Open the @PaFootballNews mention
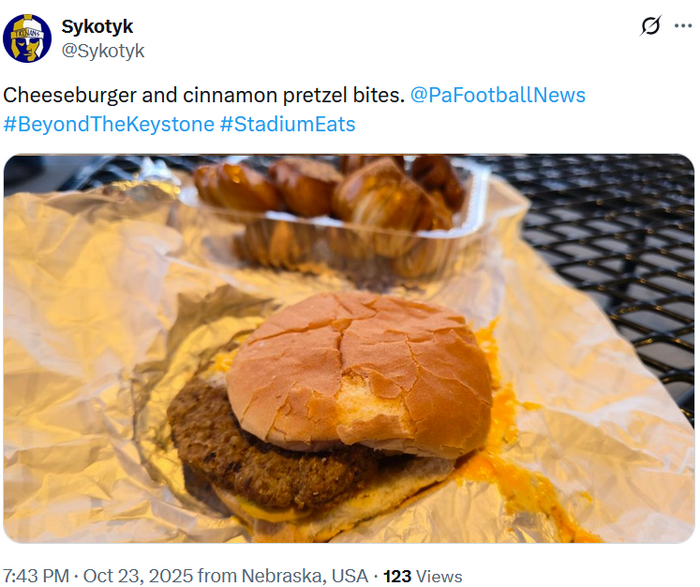The height and width of the screenshot is (587, 700). [x=498, y=95]
